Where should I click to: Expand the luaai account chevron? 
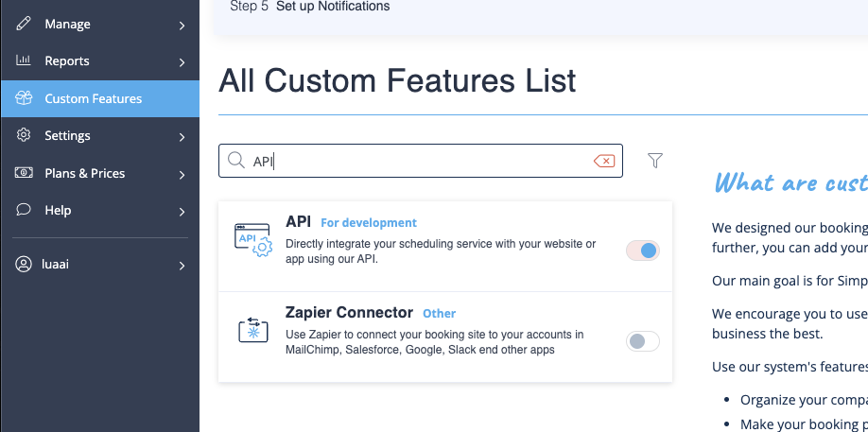[182, 266]
